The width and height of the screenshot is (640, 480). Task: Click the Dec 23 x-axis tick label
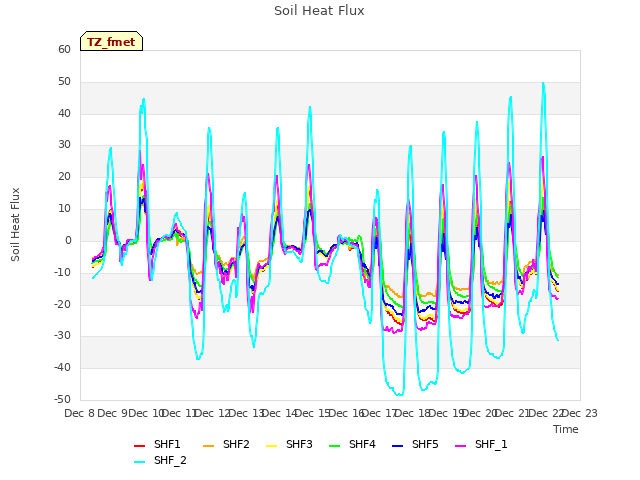(580, 413)
